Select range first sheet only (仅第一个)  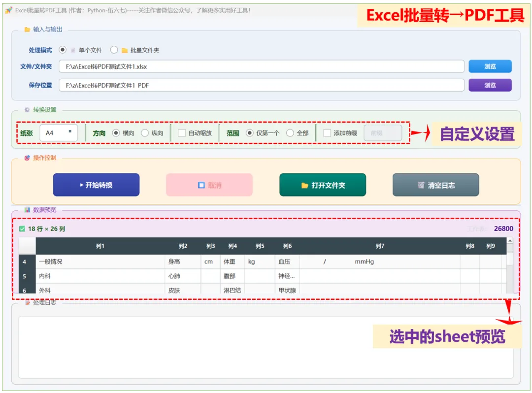(x=250, y=133)
